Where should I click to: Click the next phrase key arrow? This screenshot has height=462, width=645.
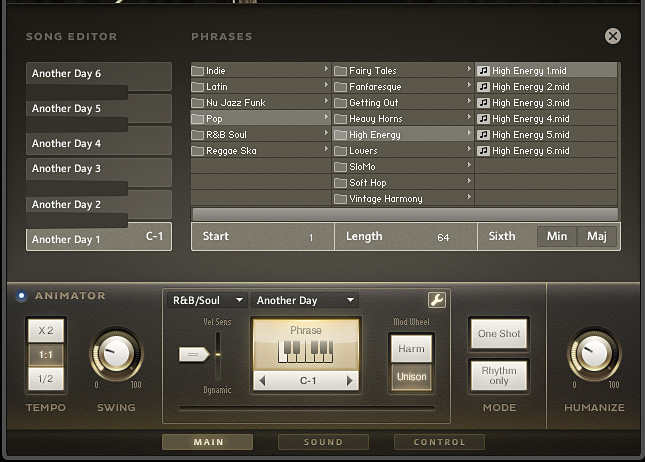(350, 381)
